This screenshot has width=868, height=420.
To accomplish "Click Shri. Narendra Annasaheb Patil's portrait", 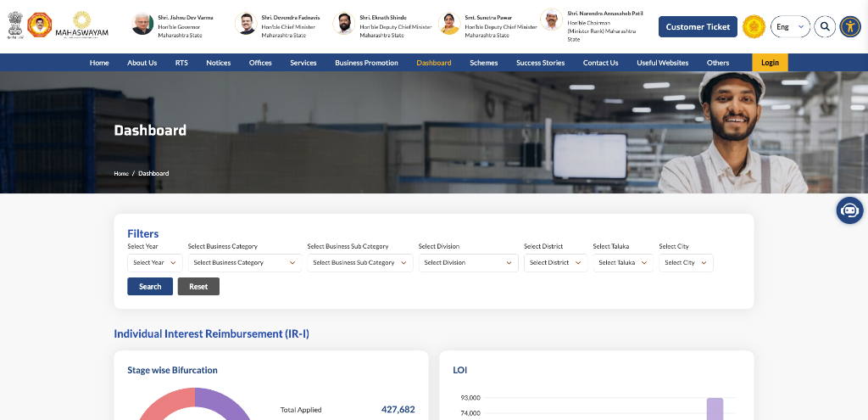I will click(x=551, y=20).
